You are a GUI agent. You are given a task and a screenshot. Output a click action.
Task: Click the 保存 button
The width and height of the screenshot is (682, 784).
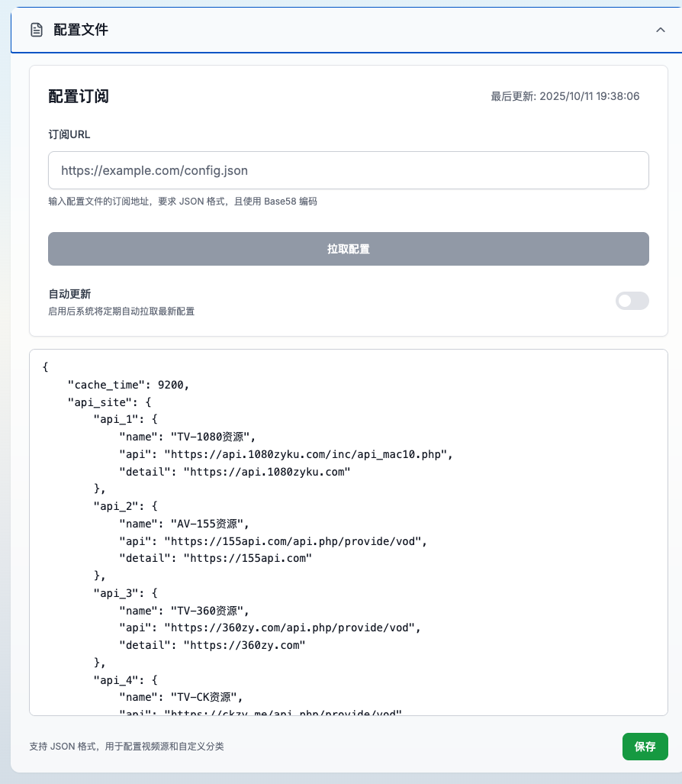tap(645, 747)
